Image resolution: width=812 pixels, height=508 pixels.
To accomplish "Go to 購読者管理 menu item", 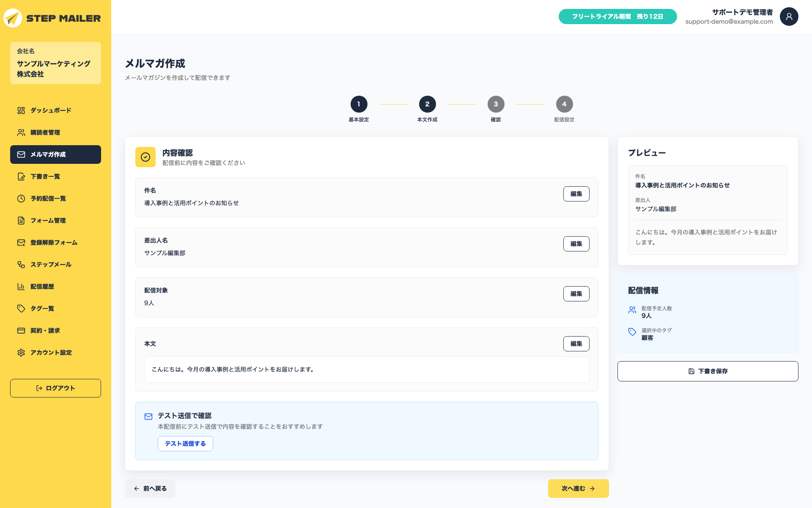I will pyautogui.click(x=55, y=133).
